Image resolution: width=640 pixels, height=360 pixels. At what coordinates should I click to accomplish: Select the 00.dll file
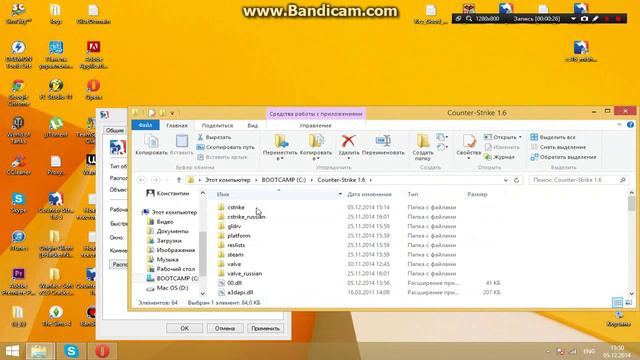(x=234, y=283)
